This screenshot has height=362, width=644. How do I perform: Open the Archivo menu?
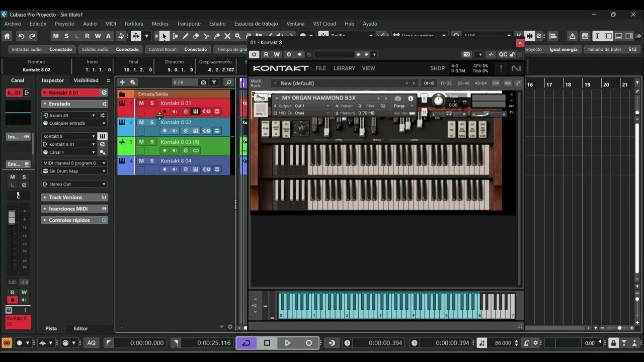coord(13,24)
